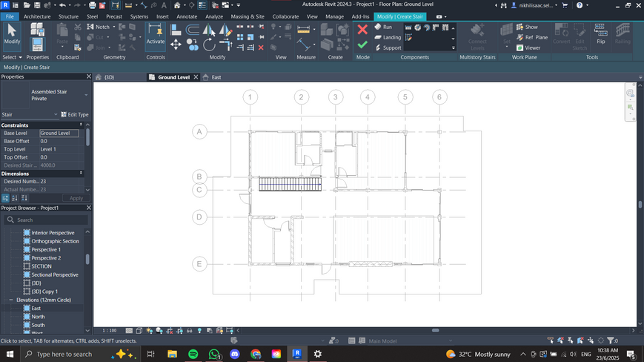
Task: Select Mirror - Pick Axis tool
Action: 209,30
